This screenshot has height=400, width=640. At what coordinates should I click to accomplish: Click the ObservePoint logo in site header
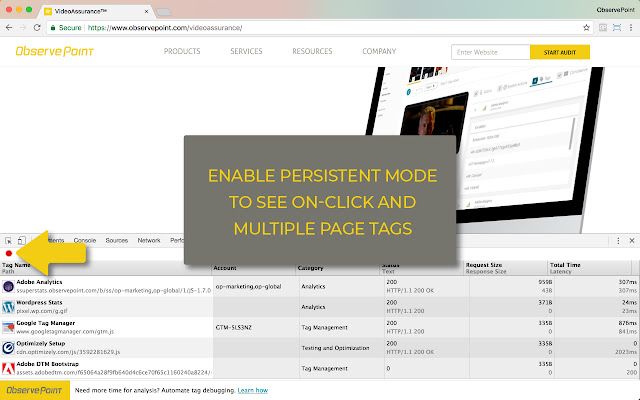click(55, 51)
